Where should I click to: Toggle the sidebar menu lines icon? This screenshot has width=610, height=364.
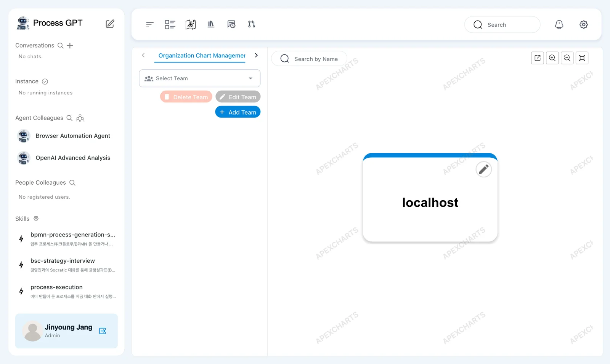click(x=150, y=24)
